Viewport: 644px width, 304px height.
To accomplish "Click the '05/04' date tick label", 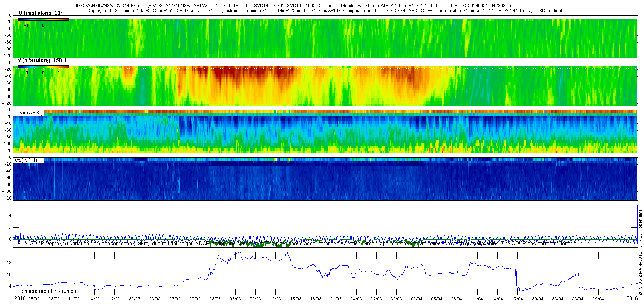I will 437,299.
